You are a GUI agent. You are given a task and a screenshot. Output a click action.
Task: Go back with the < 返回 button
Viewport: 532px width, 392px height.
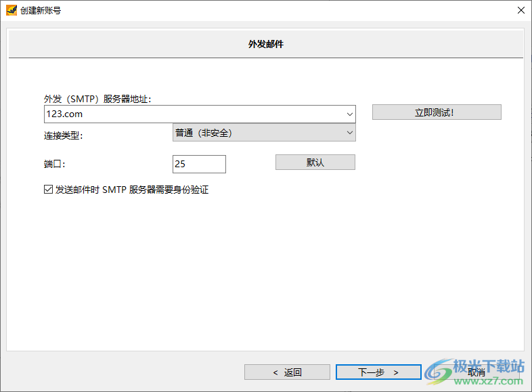(287, 372)
